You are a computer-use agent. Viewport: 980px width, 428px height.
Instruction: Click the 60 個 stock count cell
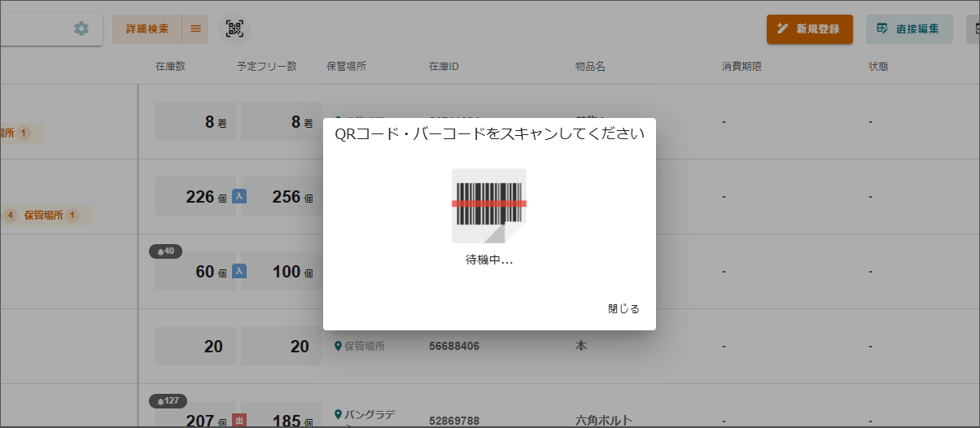pos(194,272)
